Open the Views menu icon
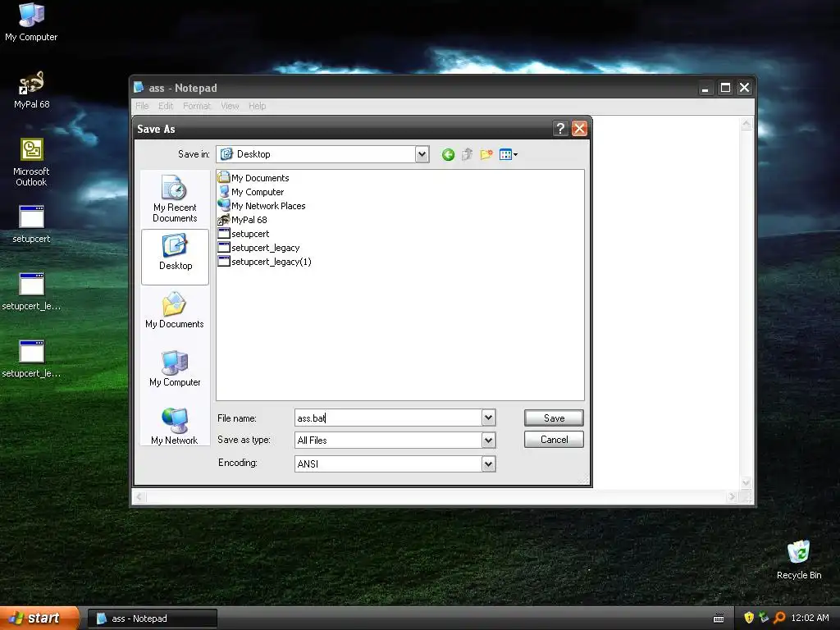Screen dimensions: 840x630 (508, 155)
